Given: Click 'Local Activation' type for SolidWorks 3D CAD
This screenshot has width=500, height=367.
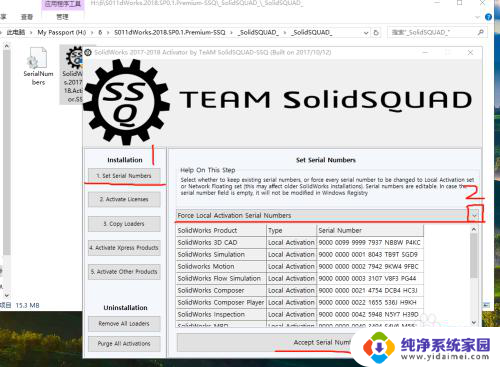Looking at the screenshot, I should pyautogui.click(x=291, y=242).
